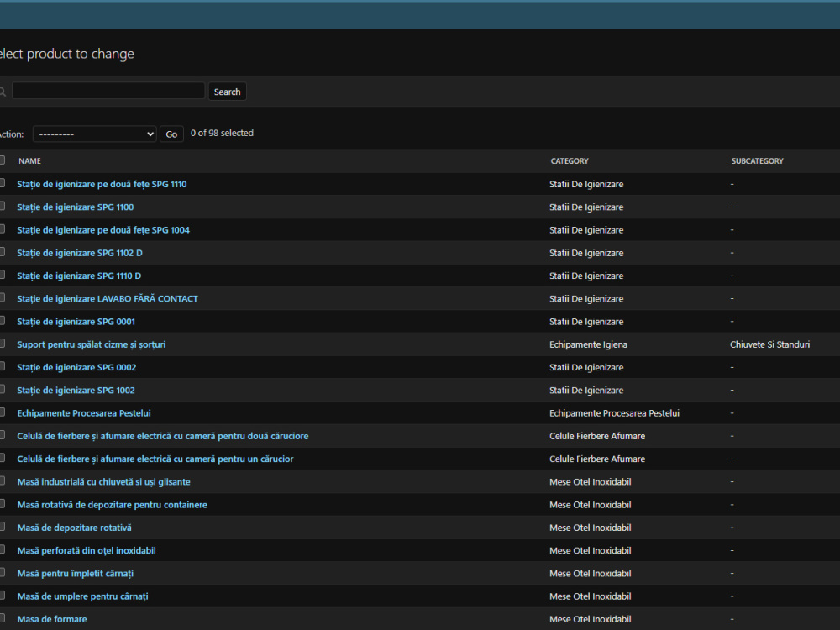The image size is (840, 630).
Task: Open Stație de igienizare SPG 0002
Action: (x=76, y=368)
